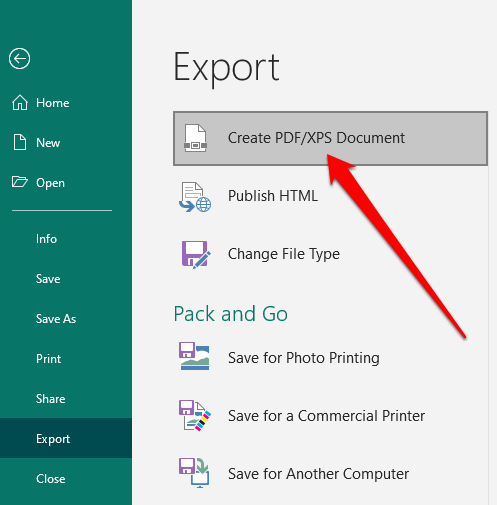This screenshot has width=497, height=505.
Task: Click the Save for Another Computer icon
Action: (194, 472)
